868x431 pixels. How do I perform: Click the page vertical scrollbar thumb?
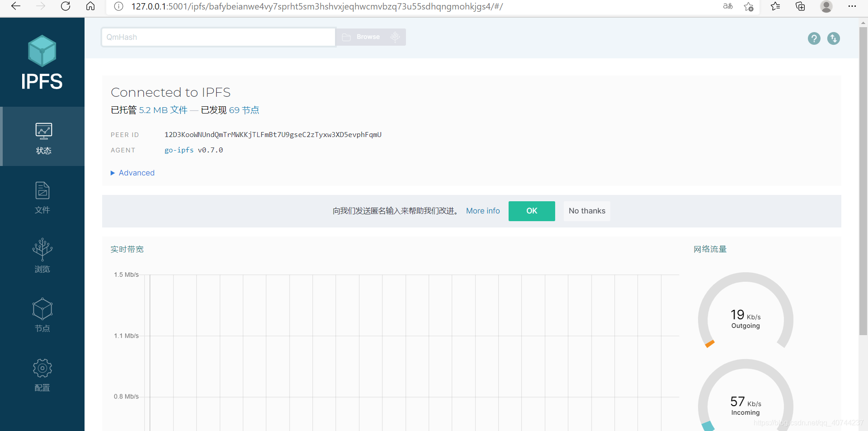863,181
